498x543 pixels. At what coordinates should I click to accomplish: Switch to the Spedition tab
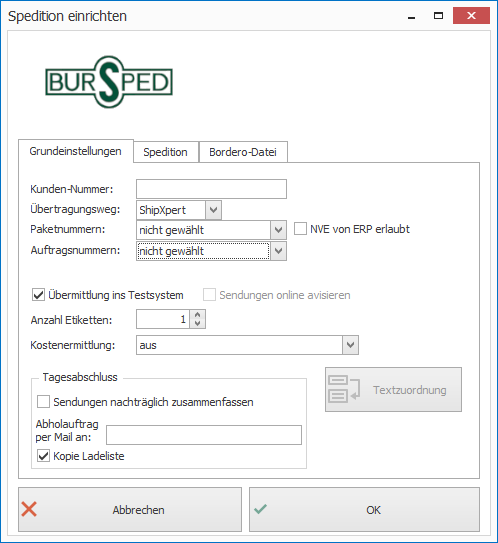166,152
